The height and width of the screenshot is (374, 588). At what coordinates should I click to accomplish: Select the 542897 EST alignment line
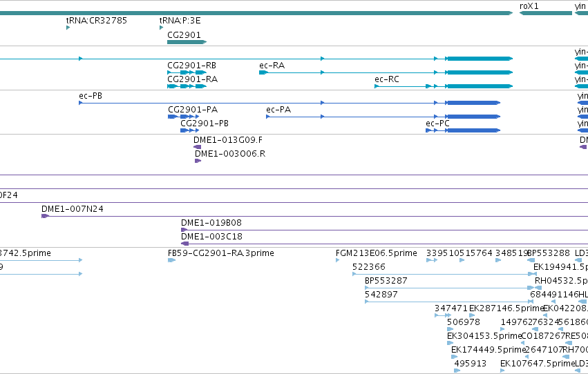click(x=449, y=302)
